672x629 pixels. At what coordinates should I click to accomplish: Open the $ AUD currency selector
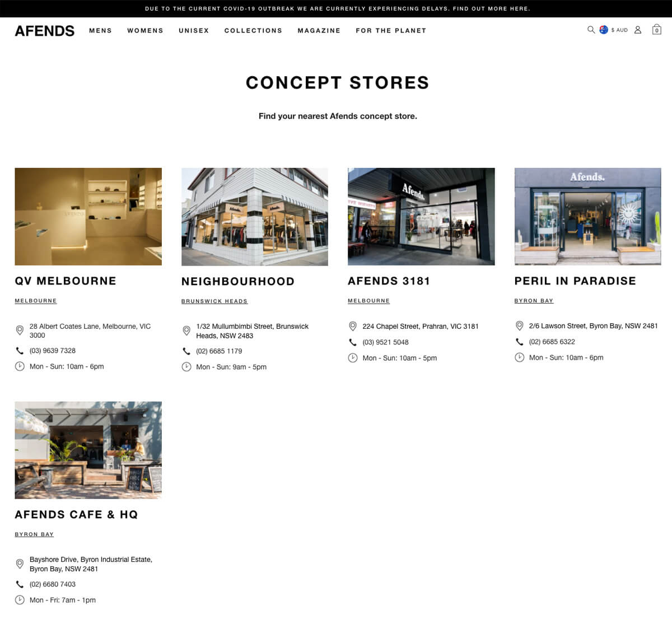click(619, 30)
